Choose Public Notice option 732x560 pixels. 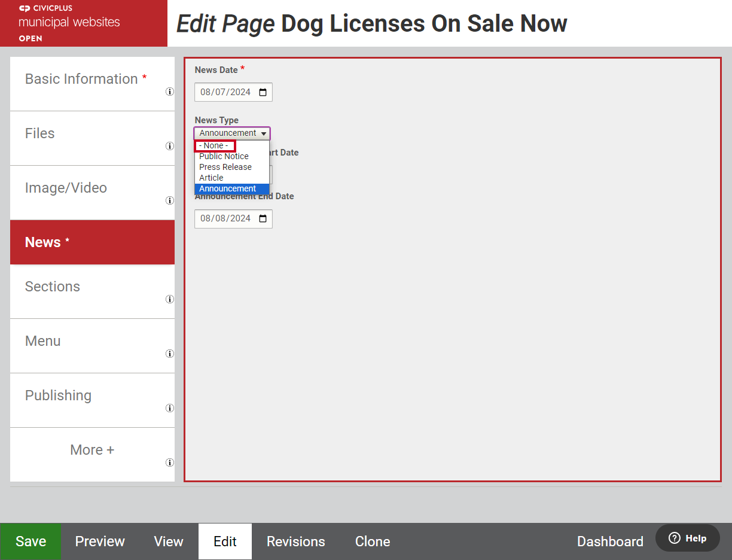coord(232,156)
